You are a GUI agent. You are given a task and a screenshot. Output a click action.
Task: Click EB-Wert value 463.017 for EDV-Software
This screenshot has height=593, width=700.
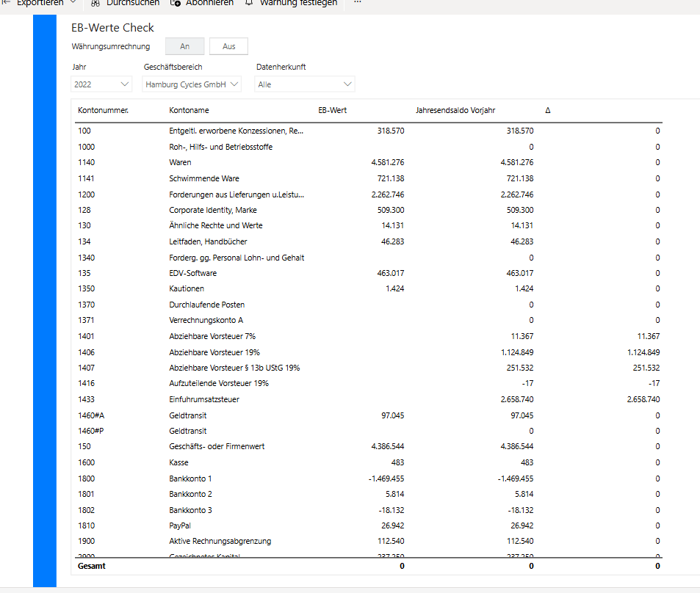point(391,273)
